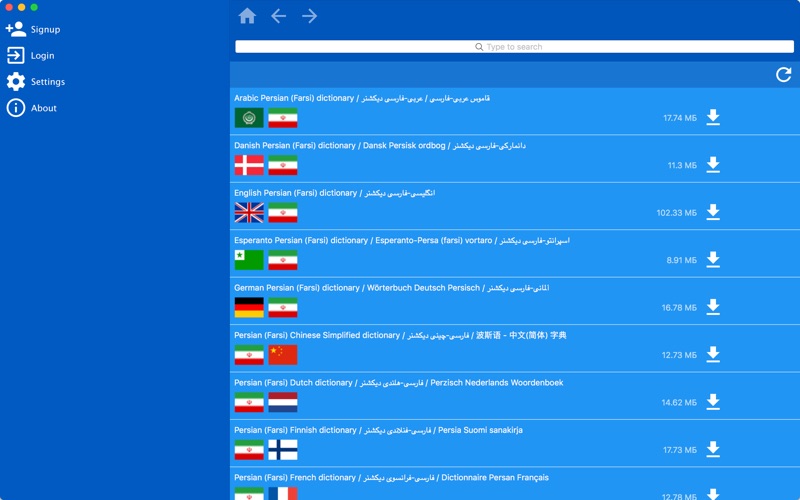Click the 16.78 MB size label
Viewport: 800px width, 500px height.
click(x=679, y=308)
